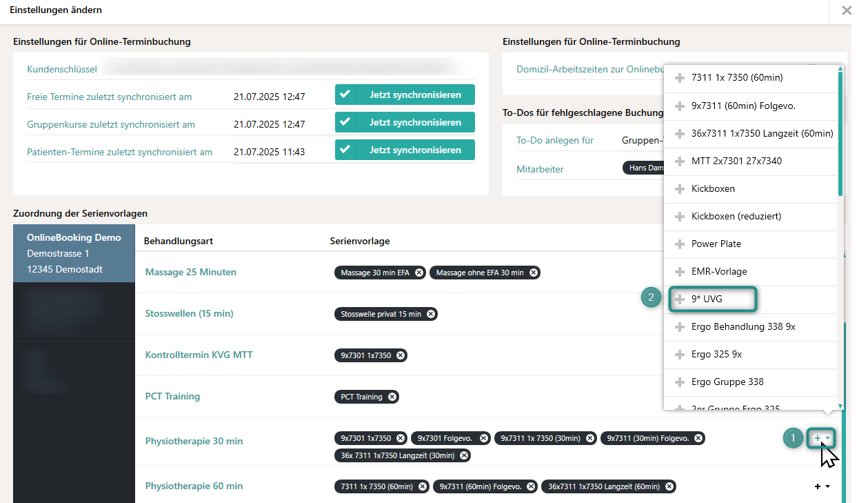Switch to the second location in the sidebar
This screenshot has width=868, height=503.
74,310
